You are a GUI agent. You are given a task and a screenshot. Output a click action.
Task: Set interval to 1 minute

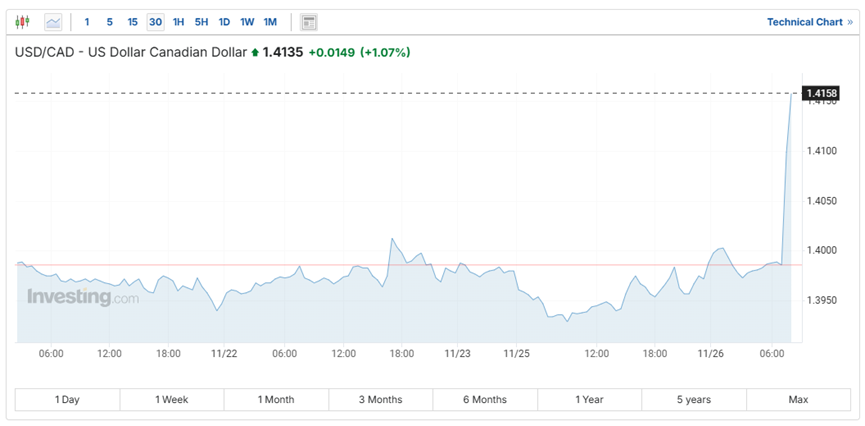(x=87, y=22)
